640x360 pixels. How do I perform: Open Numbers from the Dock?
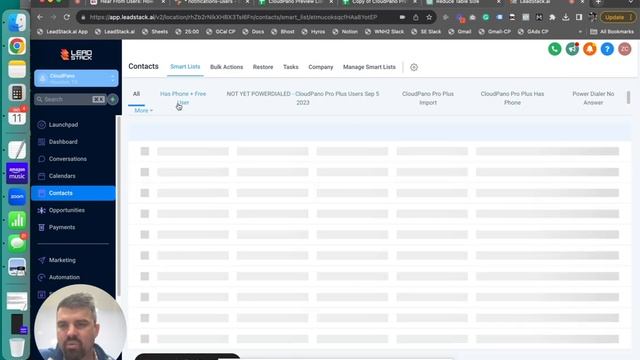(17, 220)
